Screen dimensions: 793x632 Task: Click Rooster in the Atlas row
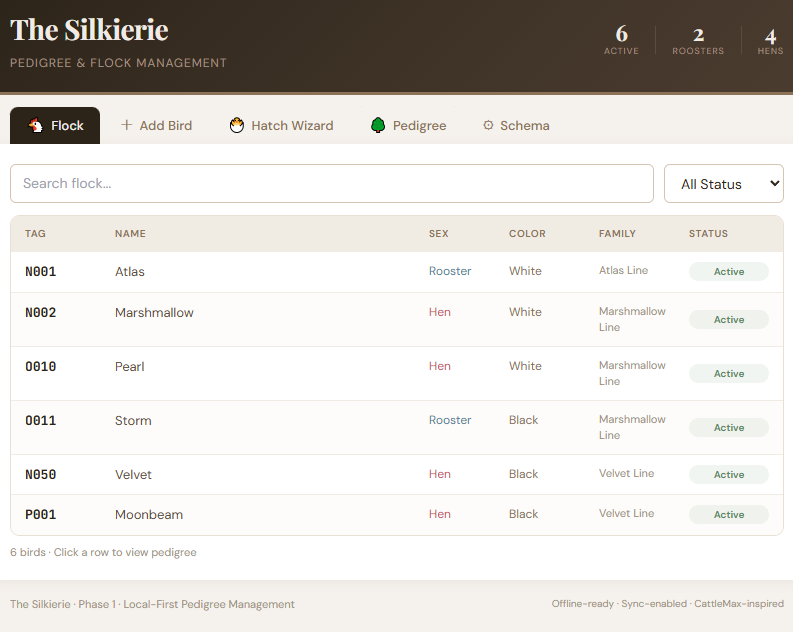(450, 271)
